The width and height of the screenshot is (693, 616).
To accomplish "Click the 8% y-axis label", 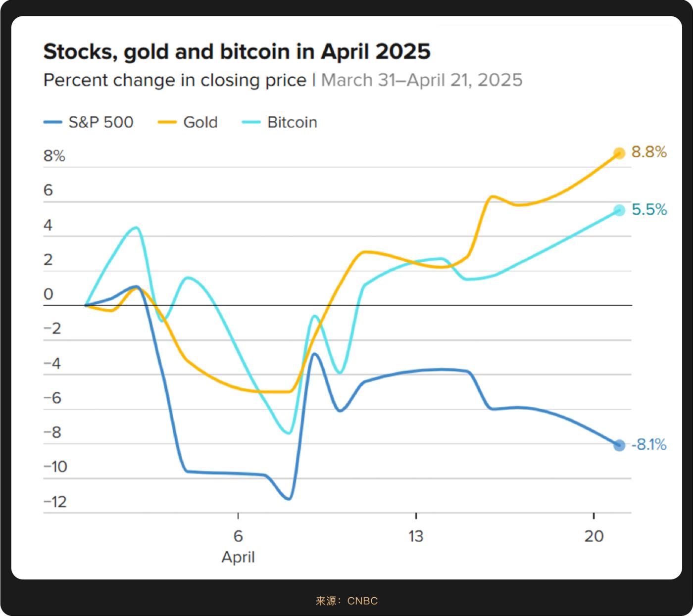I will tap(54, 156).
